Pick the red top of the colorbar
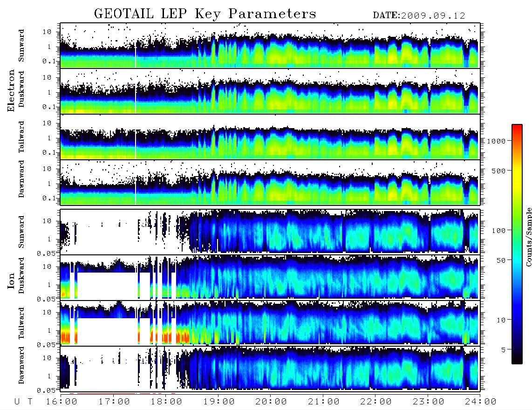 [x=517, y=129]
